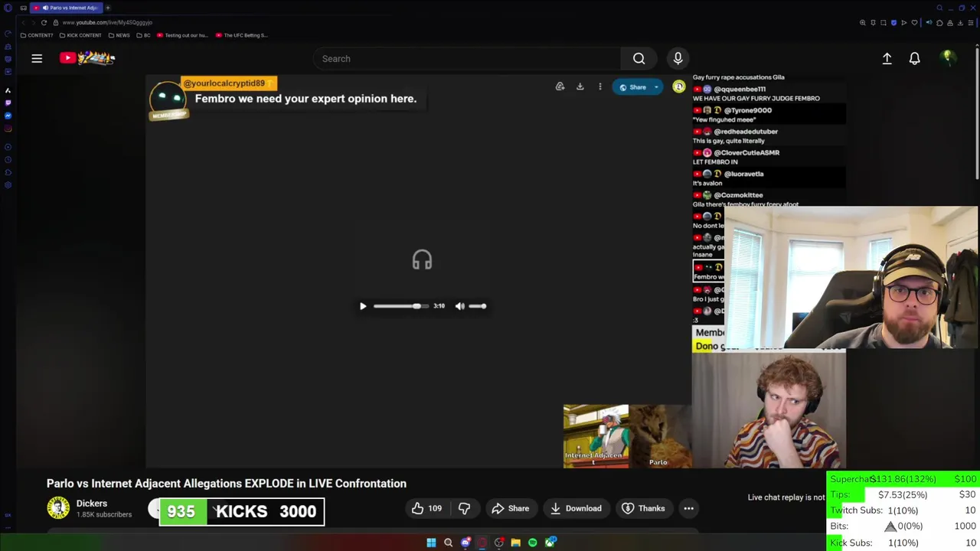
Task: Open Windows Start menu
Action: (x=431, y=543)
